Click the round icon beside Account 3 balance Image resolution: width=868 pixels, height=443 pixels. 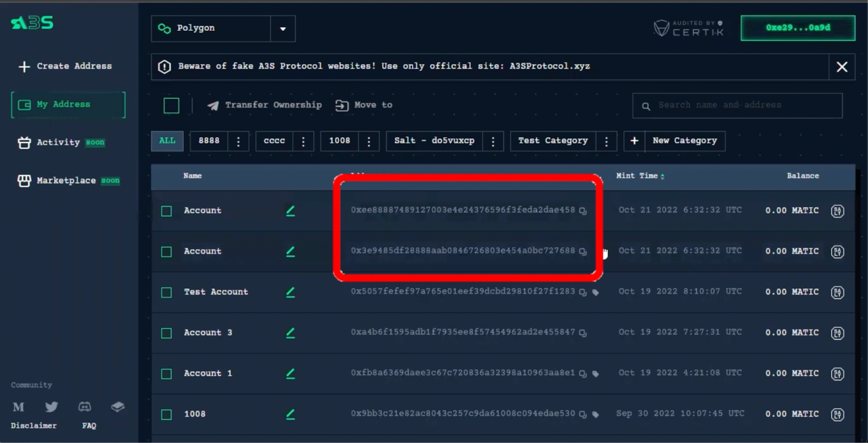pos(838,333)
